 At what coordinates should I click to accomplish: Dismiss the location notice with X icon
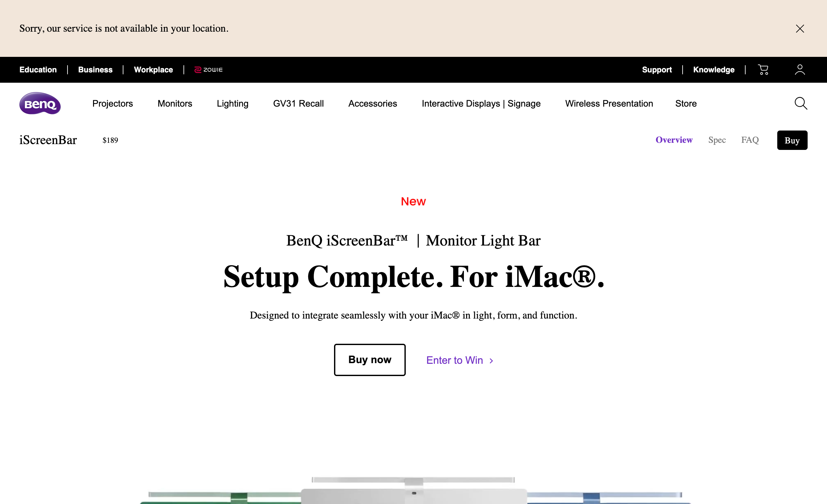[x=800, y=28]
